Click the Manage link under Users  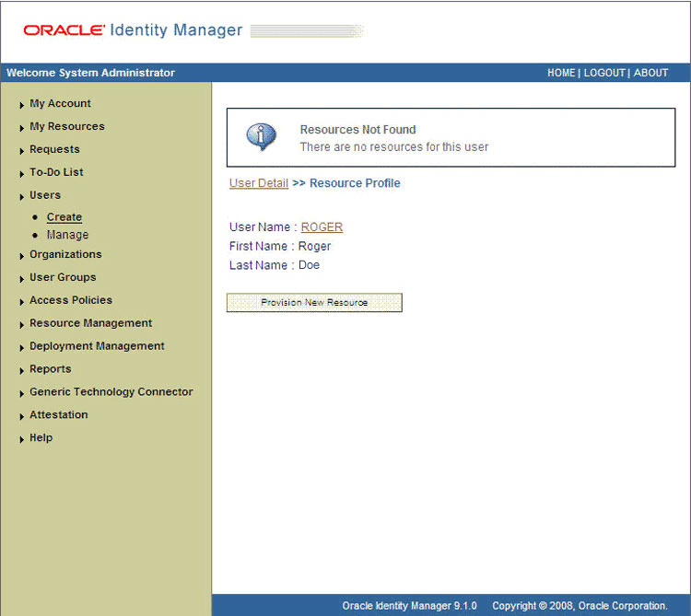(67, 235)
